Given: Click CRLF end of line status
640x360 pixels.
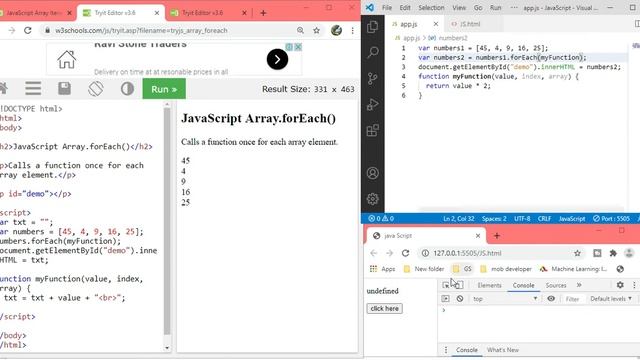Looking at the screenshot, I should pos(544,218).
